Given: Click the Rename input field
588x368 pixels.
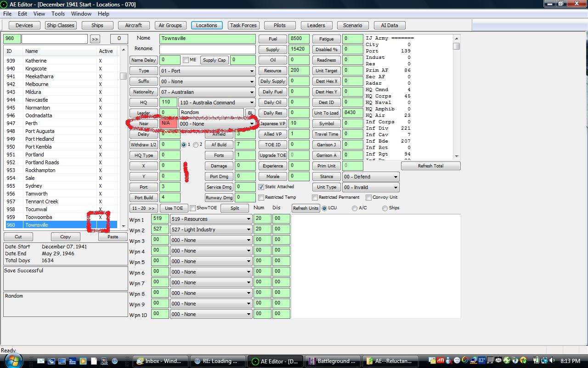Looking at the screenshot, I should 207,49.
